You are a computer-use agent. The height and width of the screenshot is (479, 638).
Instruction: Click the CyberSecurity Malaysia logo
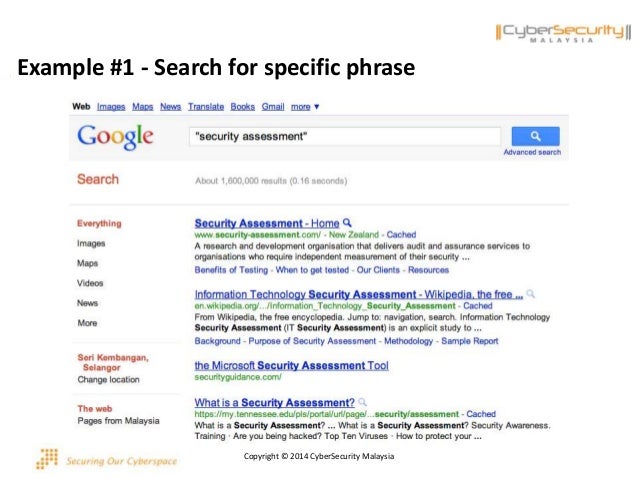coord(563,33)
